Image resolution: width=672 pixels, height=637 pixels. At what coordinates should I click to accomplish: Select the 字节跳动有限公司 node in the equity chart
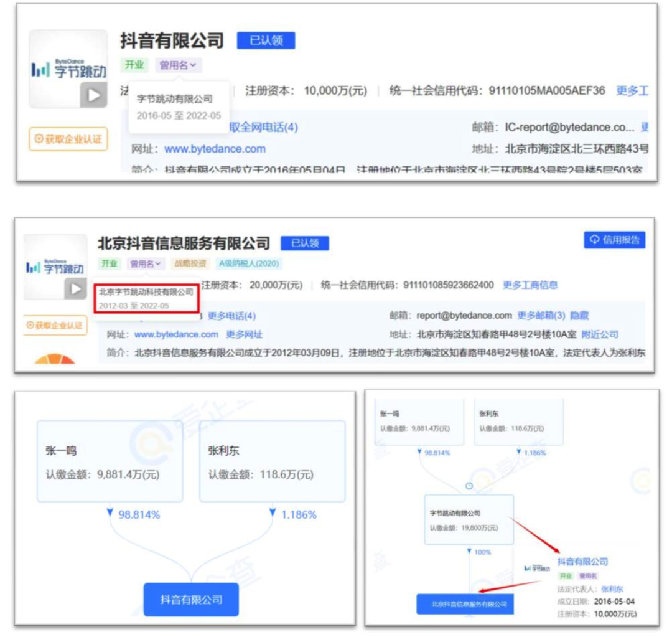pos(469,519)
